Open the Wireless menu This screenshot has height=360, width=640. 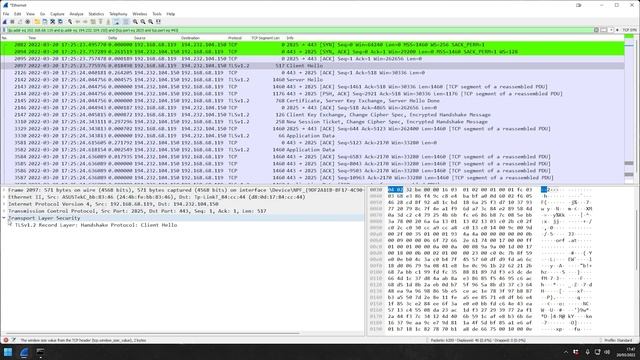[x=140, y=14]
